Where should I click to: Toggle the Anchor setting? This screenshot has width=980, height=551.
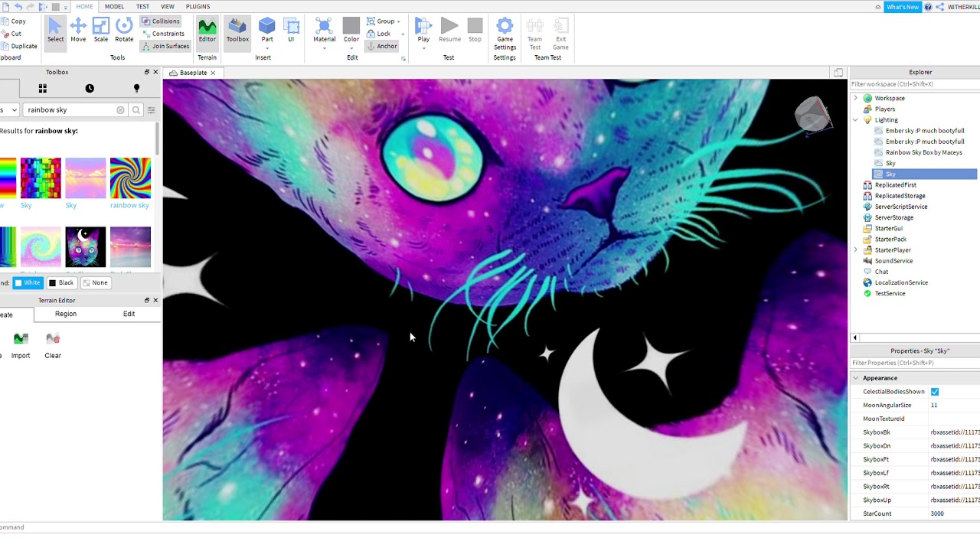click(381, 46)
